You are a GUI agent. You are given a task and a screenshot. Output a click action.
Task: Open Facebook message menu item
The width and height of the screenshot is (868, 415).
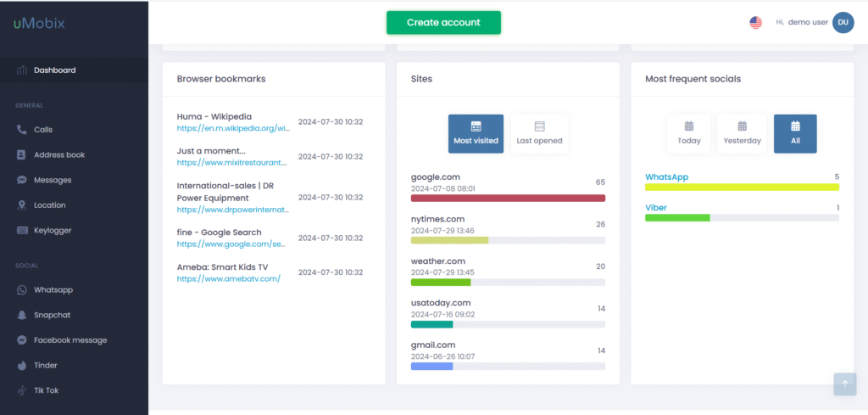coord(70,340)
